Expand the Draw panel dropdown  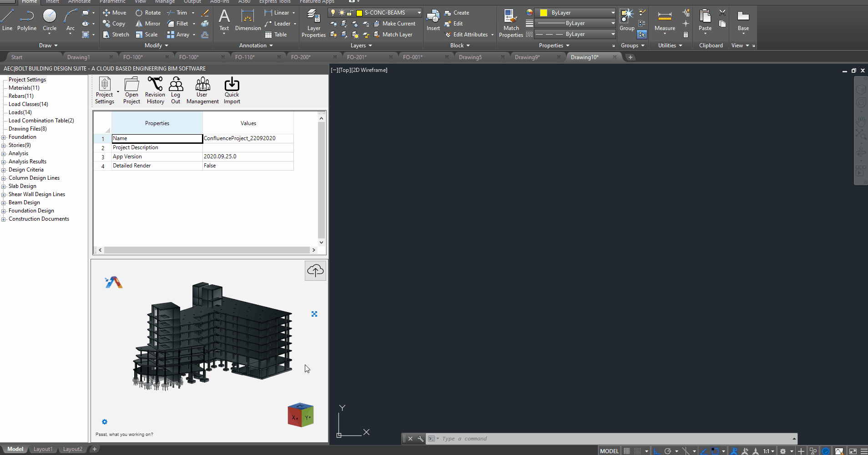pyautogui.click(x=48, y=45)
